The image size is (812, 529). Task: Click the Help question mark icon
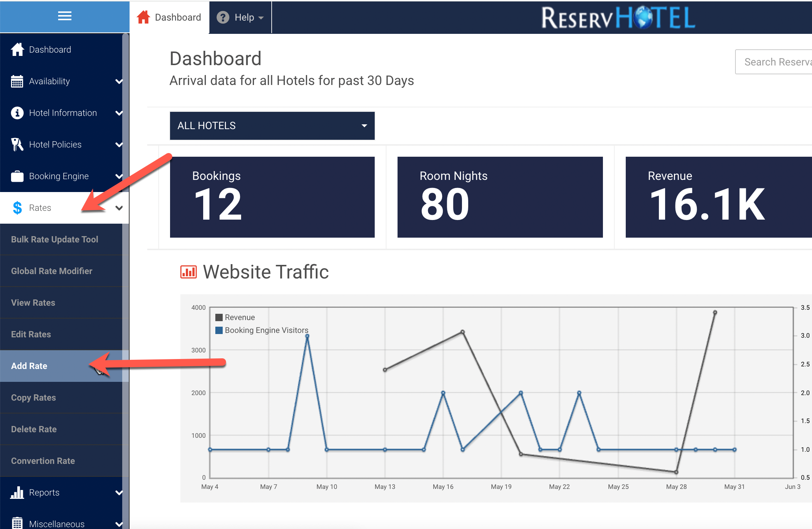point(223,17)
